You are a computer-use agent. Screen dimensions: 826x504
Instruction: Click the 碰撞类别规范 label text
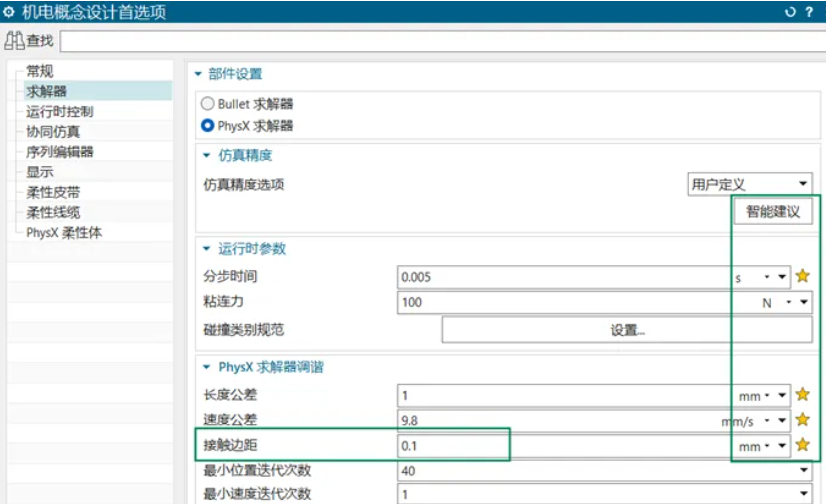click(x=243, y=330)
